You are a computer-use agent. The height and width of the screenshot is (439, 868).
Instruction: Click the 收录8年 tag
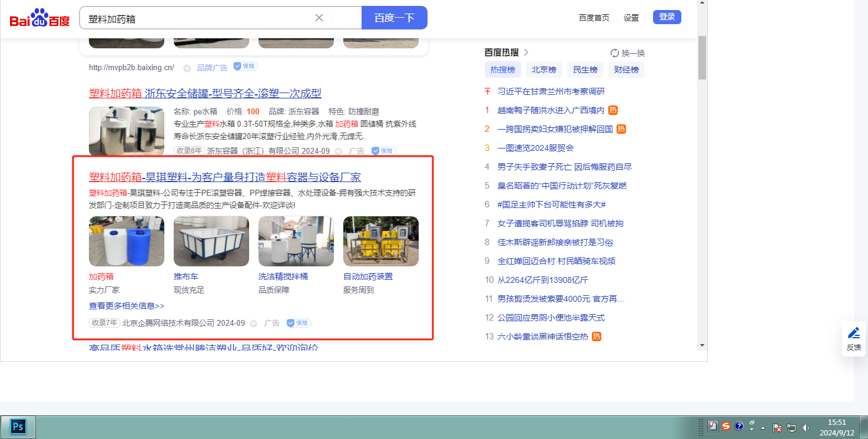click(x=189, y=151)
